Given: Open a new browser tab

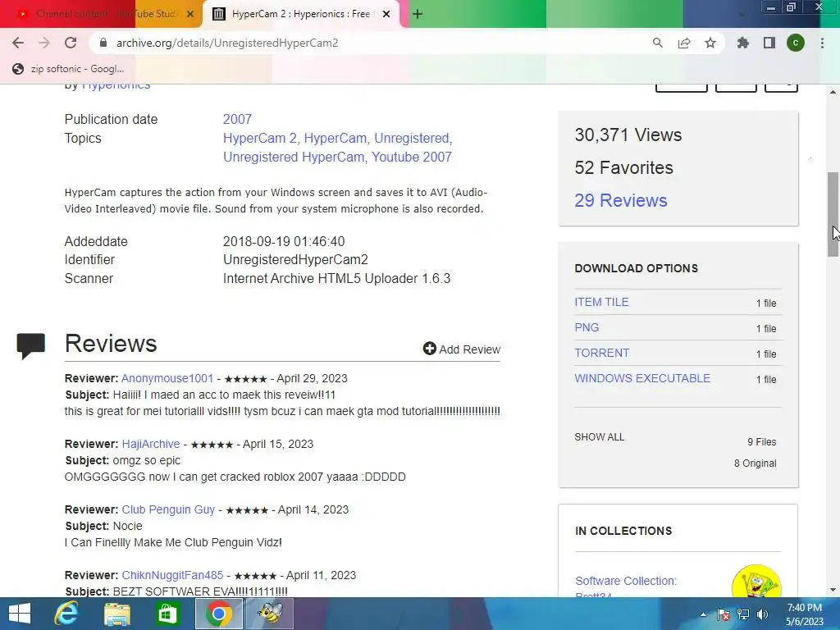Looking at the screenshot, I should pyautogui.click(x=418, y=14).
